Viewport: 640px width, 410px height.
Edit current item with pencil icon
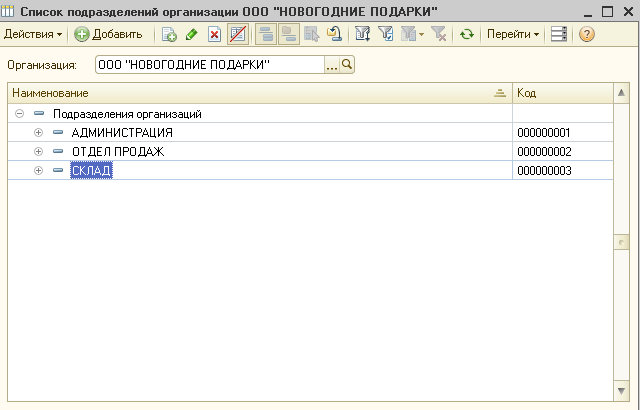tap(191, 34)
